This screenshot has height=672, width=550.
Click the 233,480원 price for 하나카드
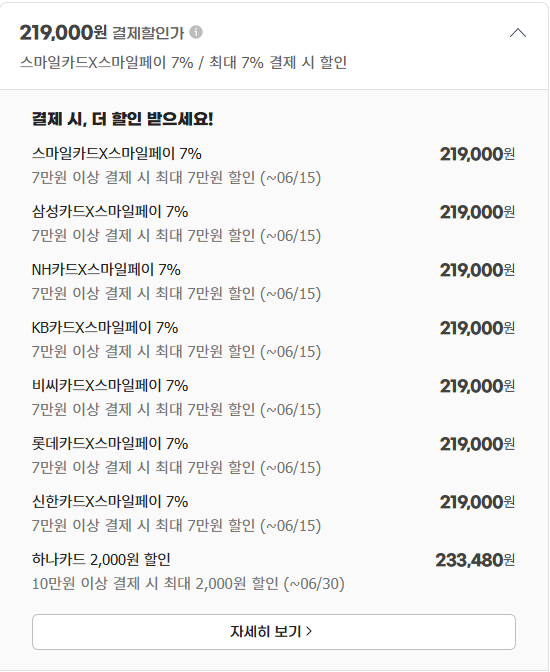tap(475, 560)
